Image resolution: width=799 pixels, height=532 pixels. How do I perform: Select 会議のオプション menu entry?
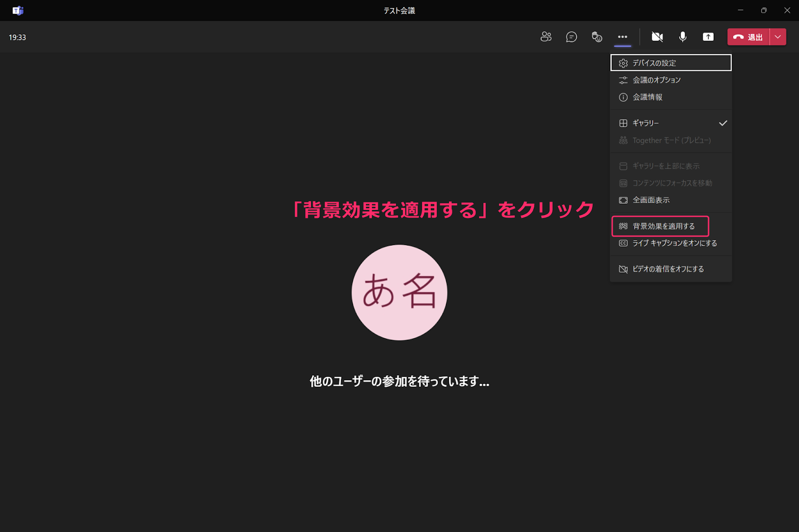[x=671, y=80]
